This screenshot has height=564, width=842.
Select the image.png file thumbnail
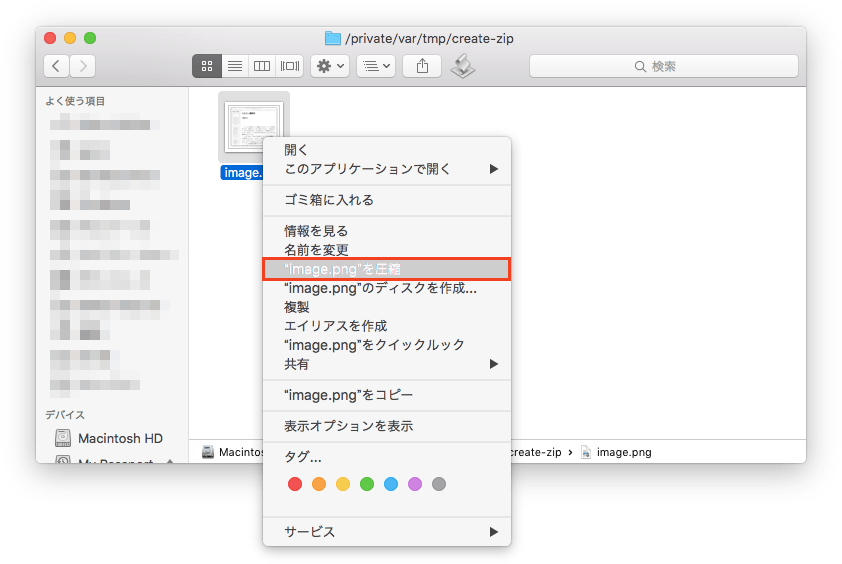[x=254, y=127]
